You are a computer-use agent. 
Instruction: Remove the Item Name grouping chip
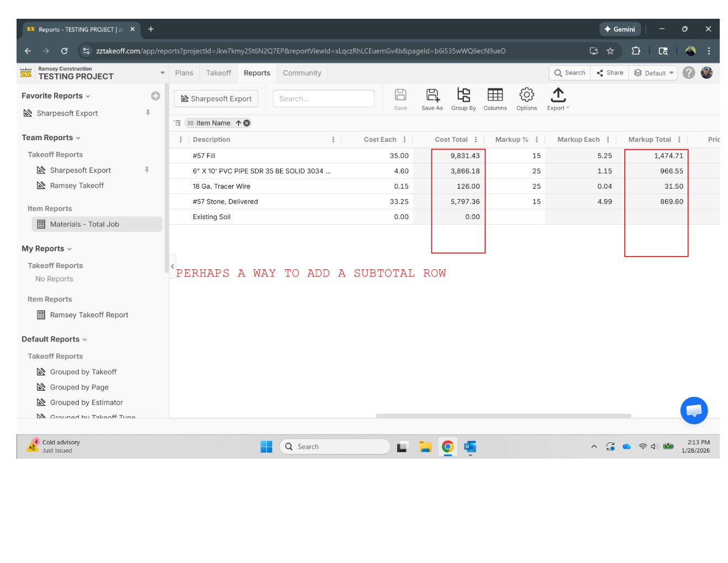coord(247,123)
